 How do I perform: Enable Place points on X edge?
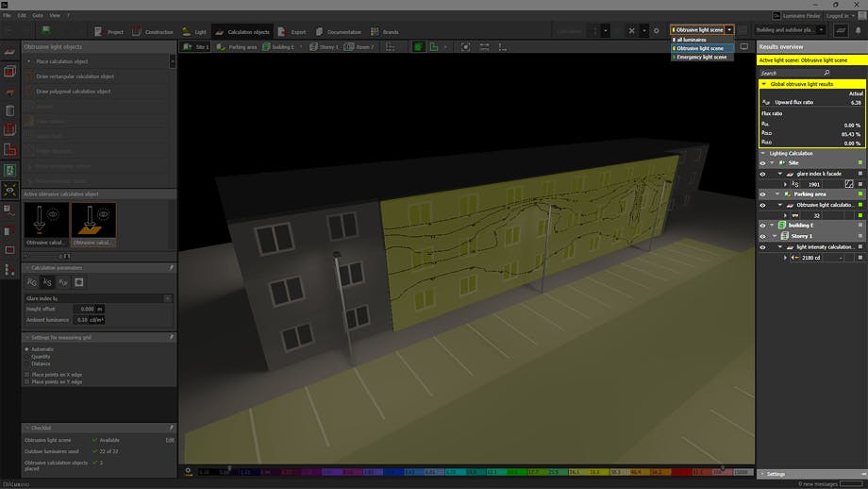[x=26, y=375]
